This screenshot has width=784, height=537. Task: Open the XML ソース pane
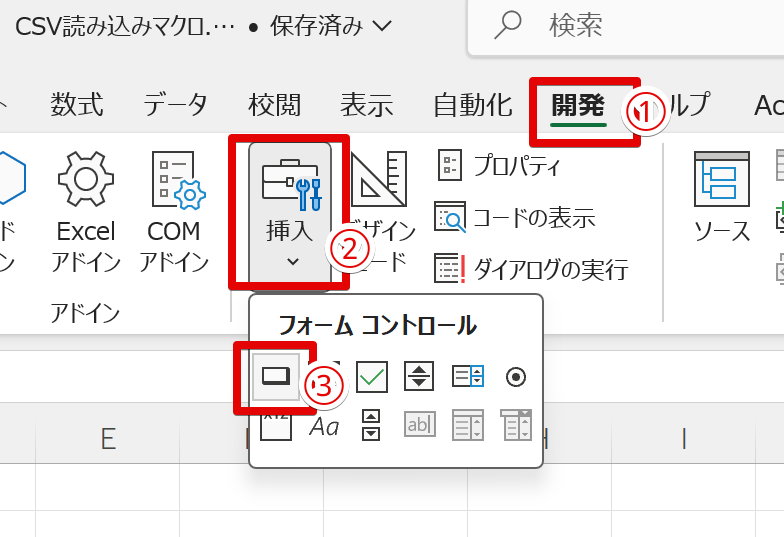tap(722, 198)
